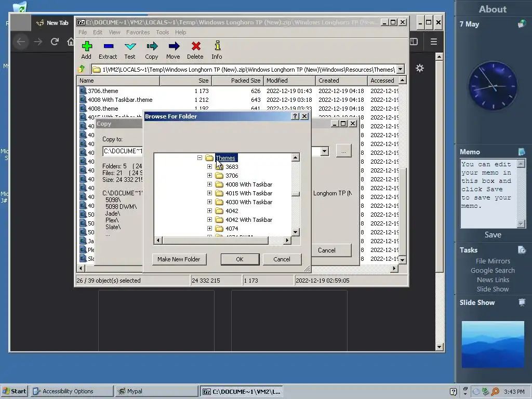
Task: Click the tray help question mark icon
Action: 453,392
